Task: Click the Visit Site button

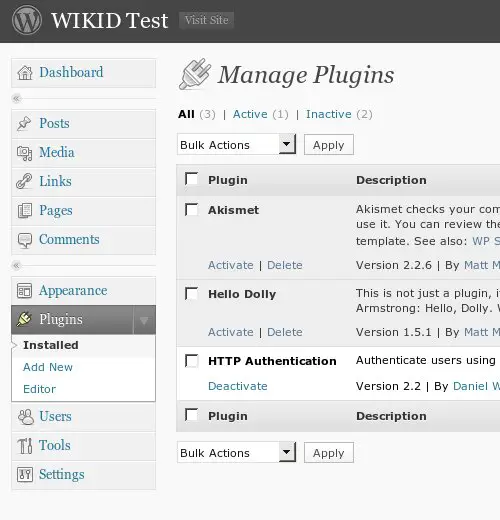Action: click(x=206, y=20)
